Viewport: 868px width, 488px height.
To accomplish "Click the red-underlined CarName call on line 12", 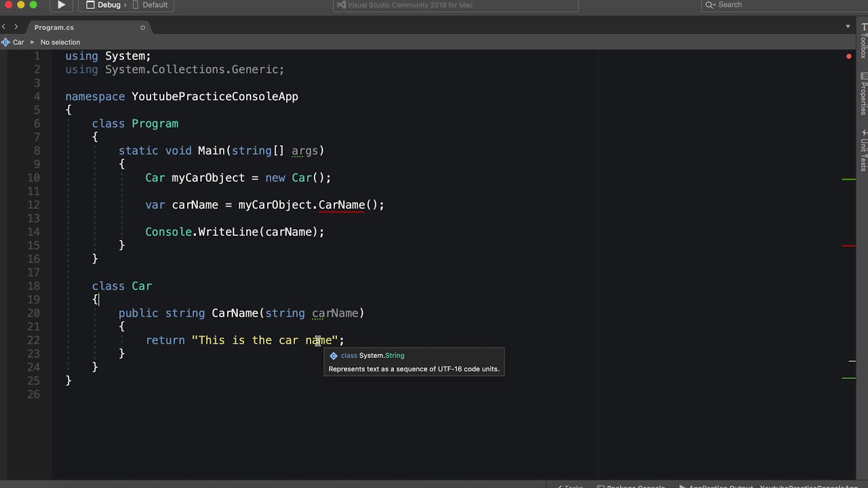I will pyautogui.click(x=342, y=205).
